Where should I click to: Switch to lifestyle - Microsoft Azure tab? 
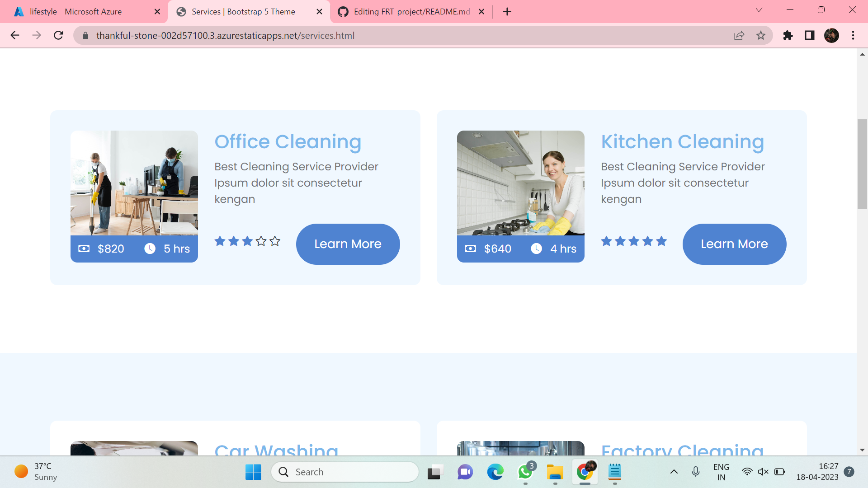(x=76, y=12)
